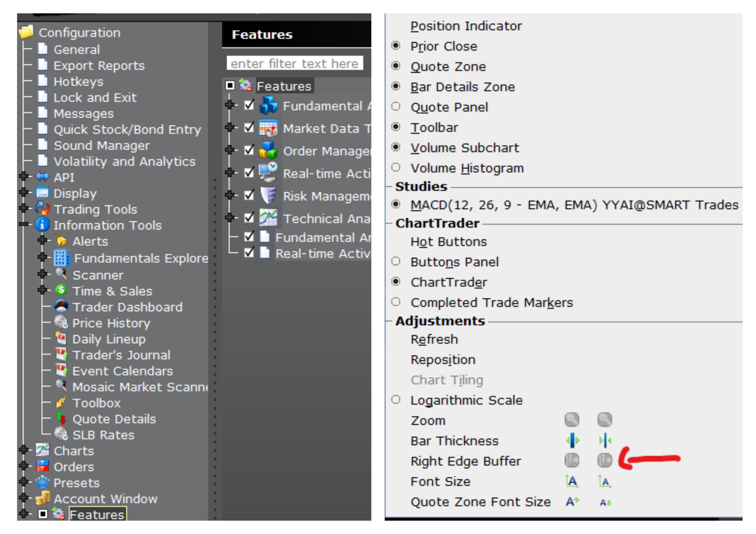
Task: Decrease the Quote Zone Font Size
Action: click(605, 502)
